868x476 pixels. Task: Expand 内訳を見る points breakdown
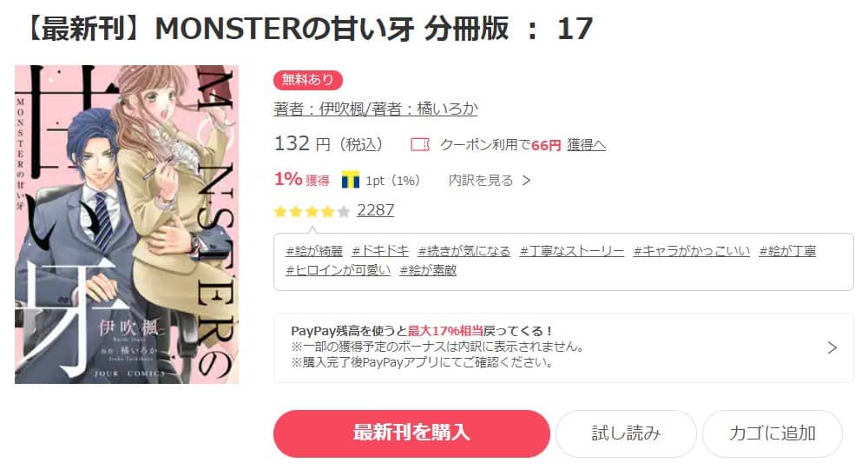coord(490,180)
